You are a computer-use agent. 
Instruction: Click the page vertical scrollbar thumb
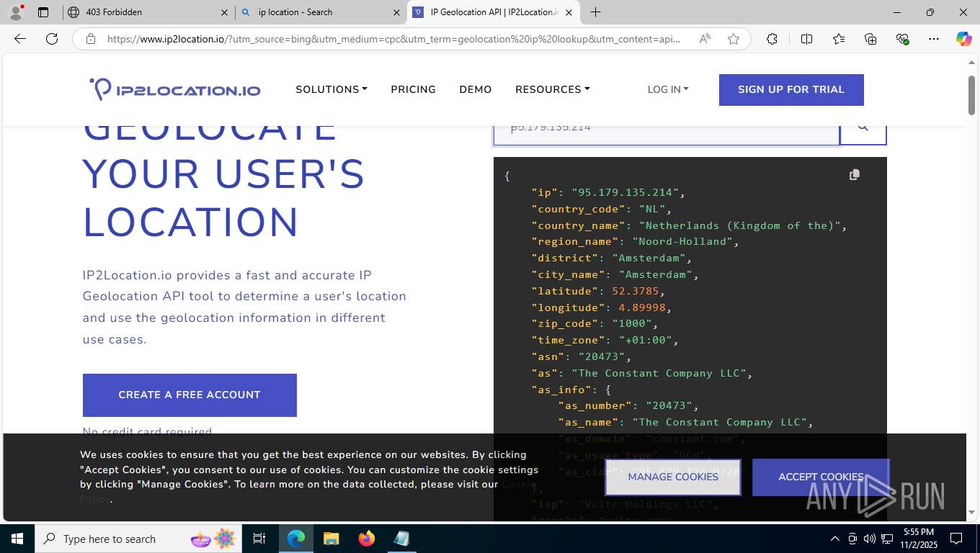tap(971, 94)
